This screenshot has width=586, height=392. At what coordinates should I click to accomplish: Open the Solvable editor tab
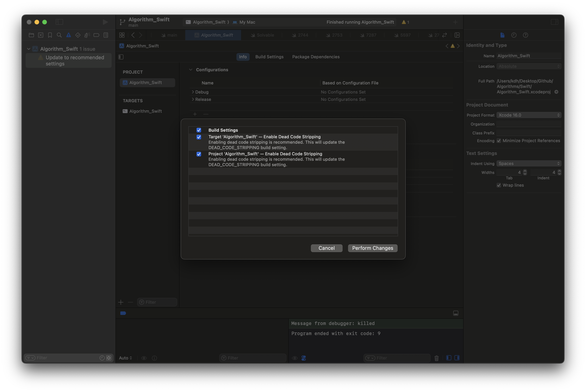point(262,35)
